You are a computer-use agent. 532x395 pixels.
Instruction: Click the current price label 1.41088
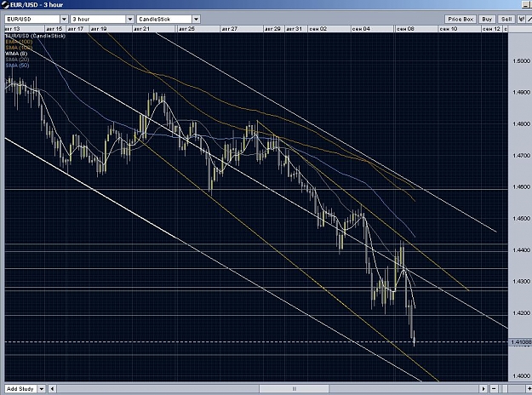click(x=521, y=342)
